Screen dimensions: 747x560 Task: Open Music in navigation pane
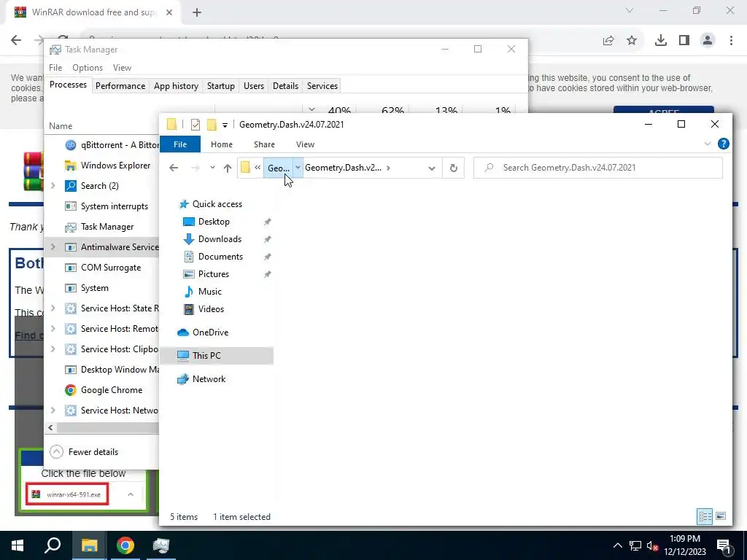[x=209, y=292]
